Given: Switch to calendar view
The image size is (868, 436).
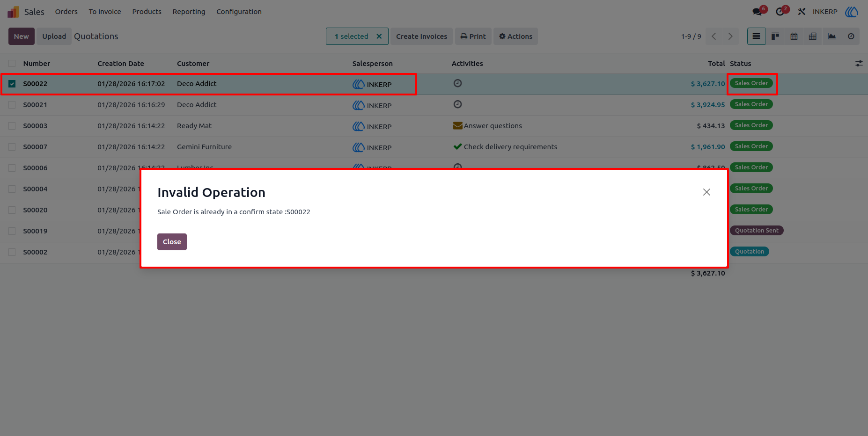Looking at the screenshot, I should point(794,36).
